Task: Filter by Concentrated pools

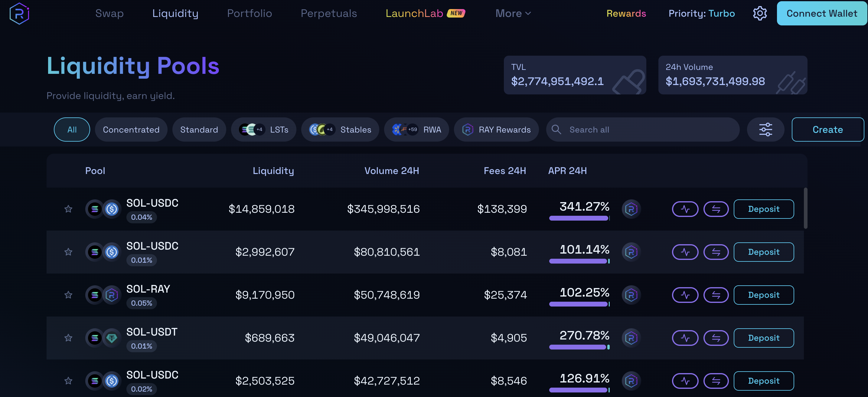Action: pyautogui.click(x=131, y=130)
